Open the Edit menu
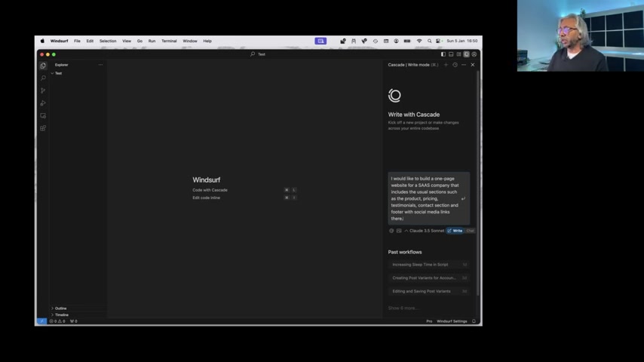 tap(90, 41)
